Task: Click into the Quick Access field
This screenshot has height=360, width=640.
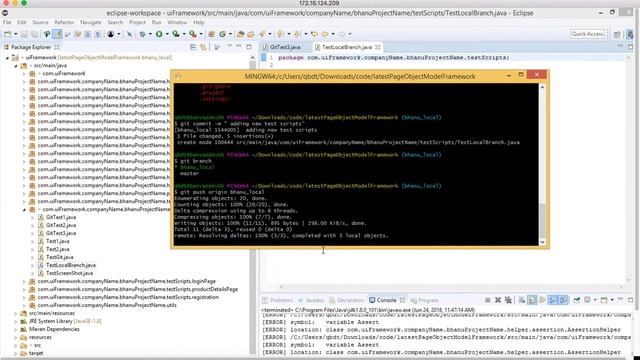Action: (587, 34)
